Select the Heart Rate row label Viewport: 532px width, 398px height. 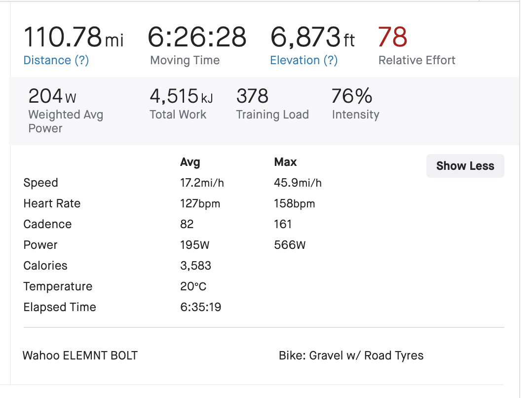pyautogui.click(x=52, y=203)
